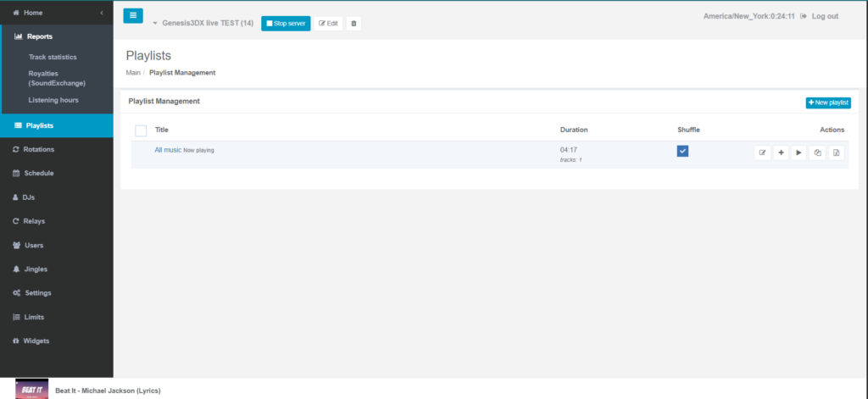Export All music playlist using file icon
Image resolution: width=868 pixels, height=399 pixels.
[836, 152]
